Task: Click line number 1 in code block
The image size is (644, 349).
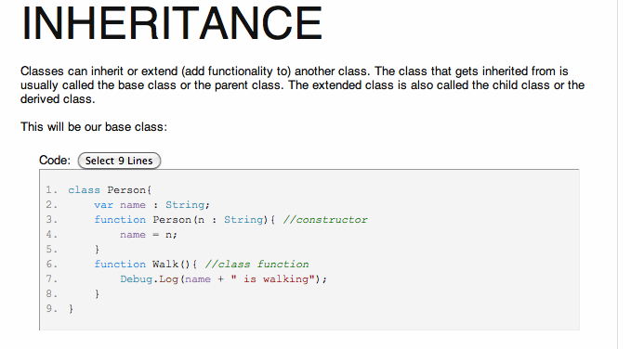Action: point(51,190)
